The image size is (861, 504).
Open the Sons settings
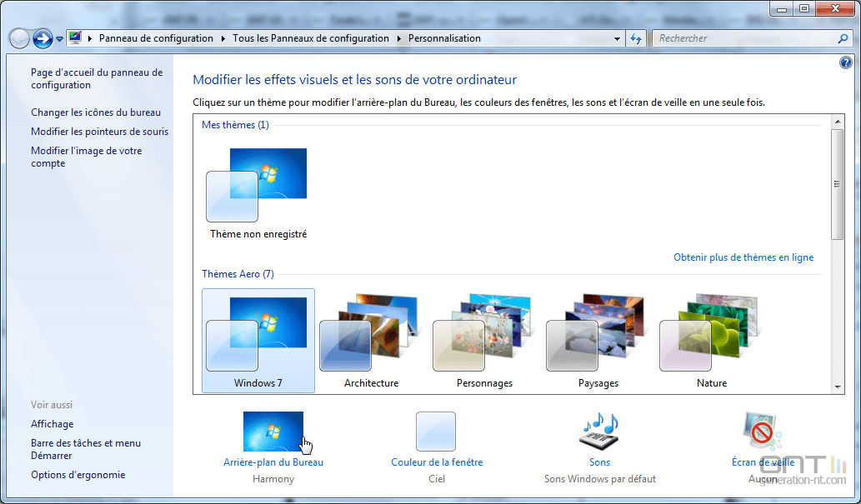point(599,462)
